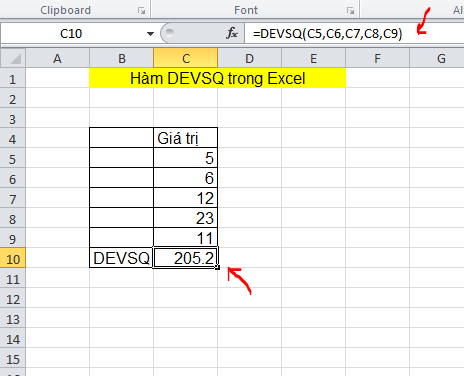
Task: Select the cell containing 23
Action: (x=185, y=218)
